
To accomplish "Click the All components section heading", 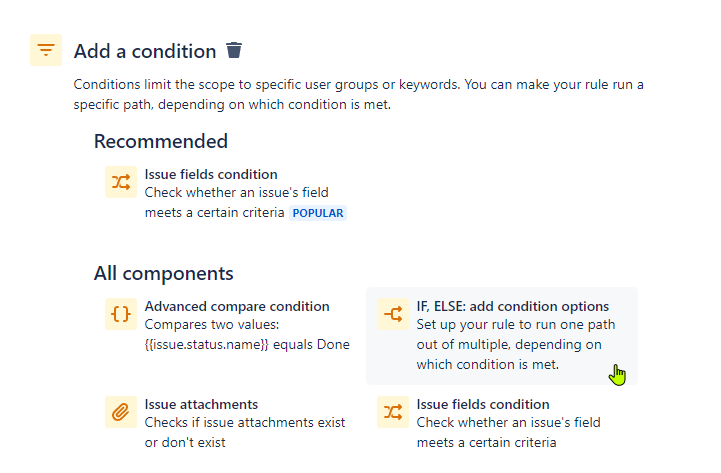I will (164, 273).
